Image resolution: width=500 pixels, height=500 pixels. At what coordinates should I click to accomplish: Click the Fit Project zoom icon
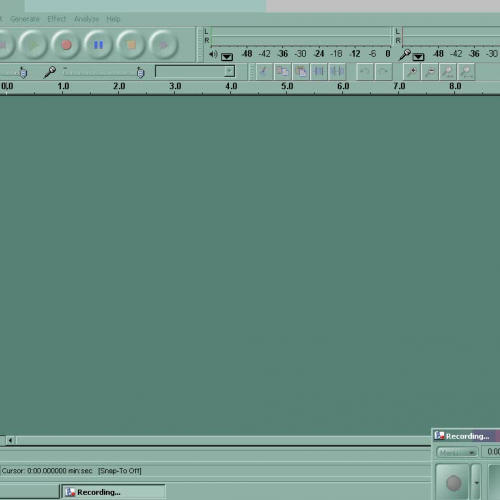click(466, 71)
